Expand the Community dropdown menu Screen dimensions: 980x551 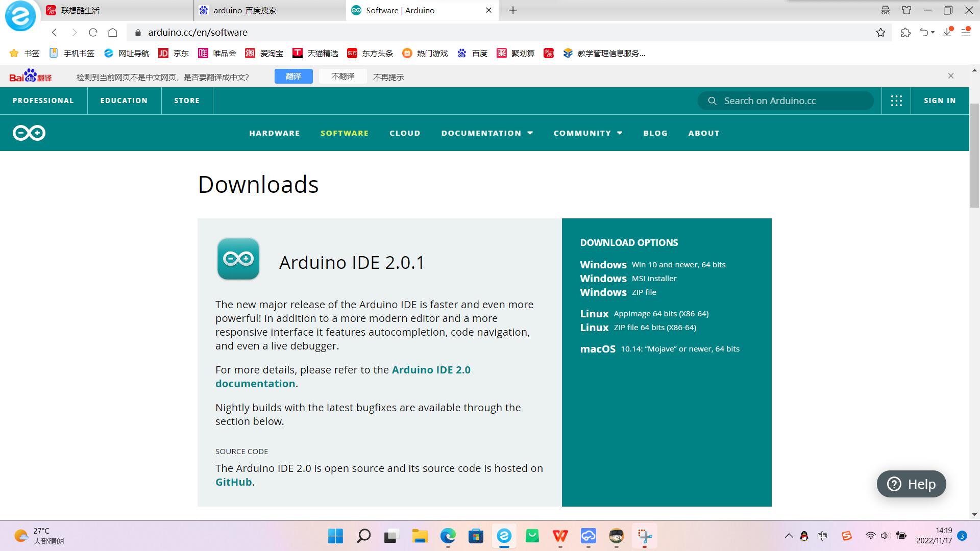pyautogui.click(x=587, y=133)
